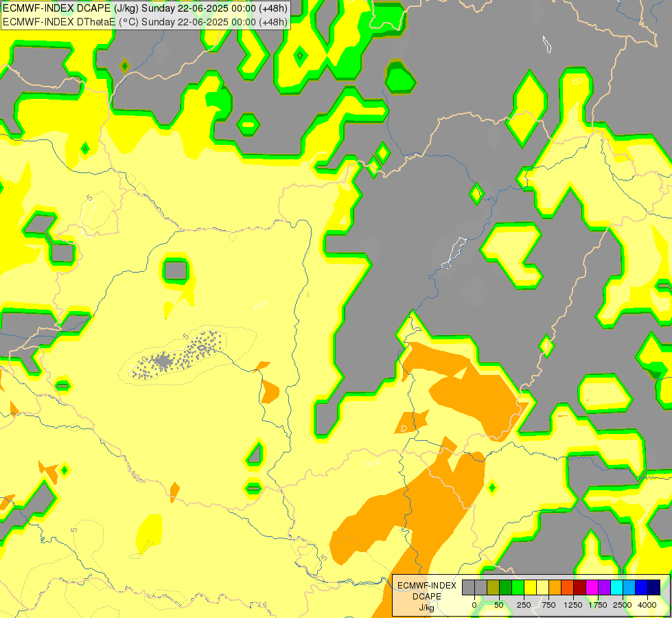Click the red-orange legend swatch
Image resolution: width=672 pixels, height=618 pixels.
pos(567,587)
